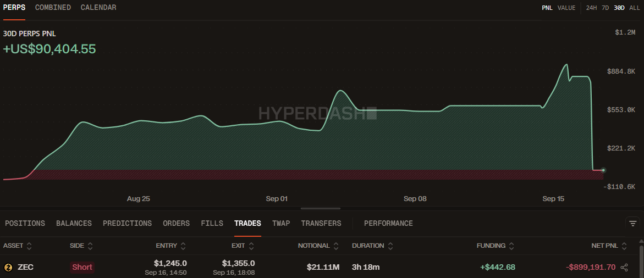
Task: Click the $1,245.0 entry price
Action: coord(170,263)
